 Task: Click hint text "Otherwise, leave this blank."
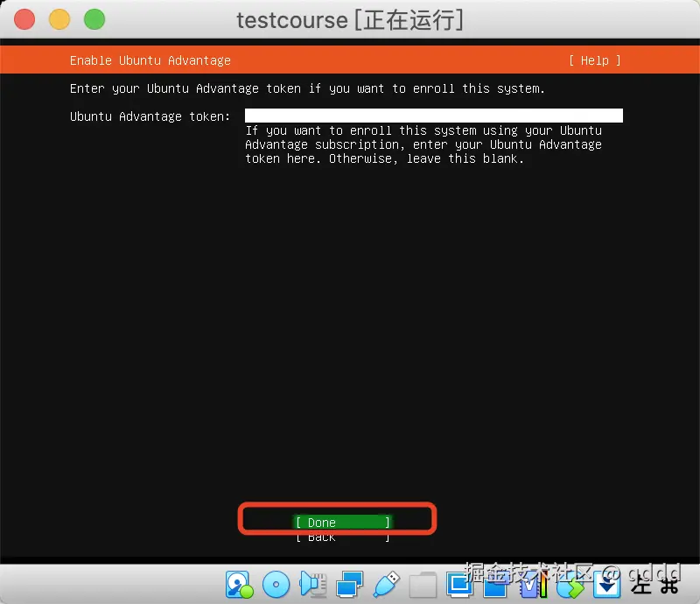pyautogui.click(x=426, y=158)
